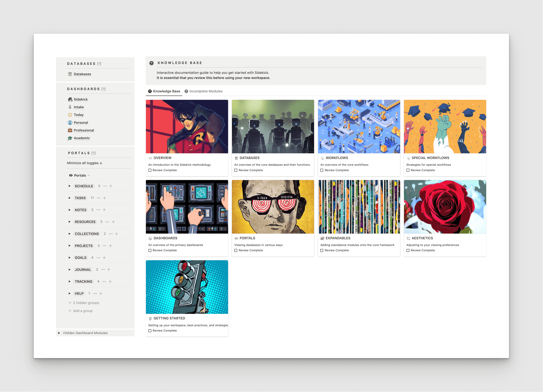Click the Academic graduation cap icon
Screen dimensions: 543x392
click(x=70, y=138)
